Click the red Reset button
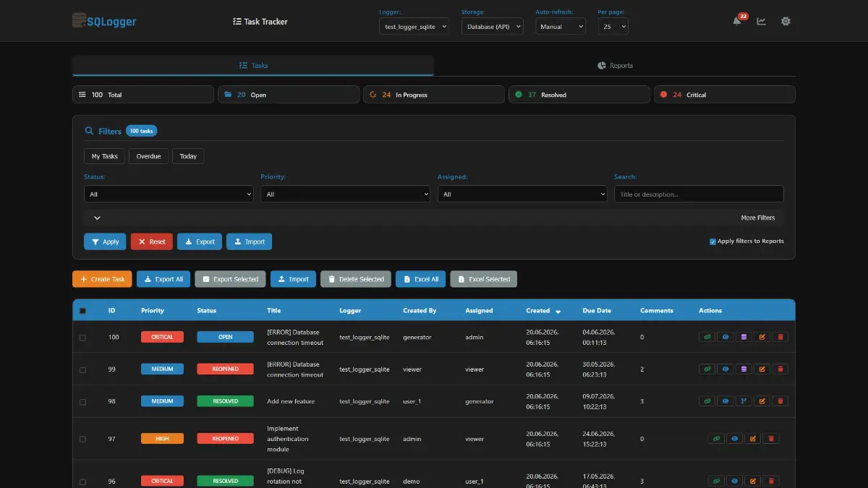 point(152,241)
